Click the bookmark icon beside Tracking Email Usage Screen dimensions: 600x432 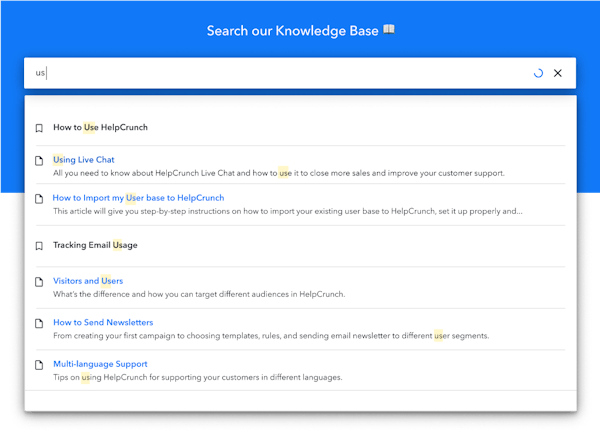[39, 246]
